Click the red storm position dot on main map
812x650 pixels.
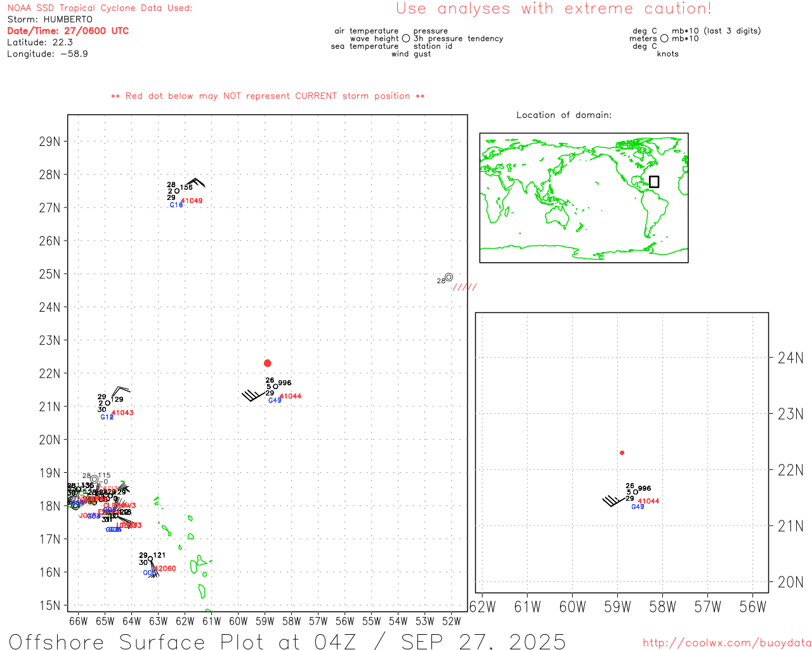point(268,363)
